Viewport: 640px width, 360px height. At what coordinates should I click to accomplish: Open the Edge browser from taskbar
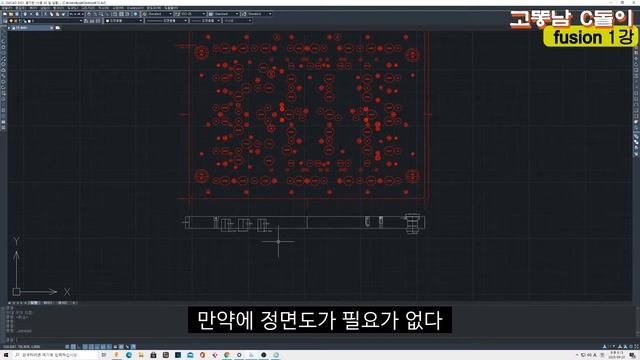(x=129, y=355)
